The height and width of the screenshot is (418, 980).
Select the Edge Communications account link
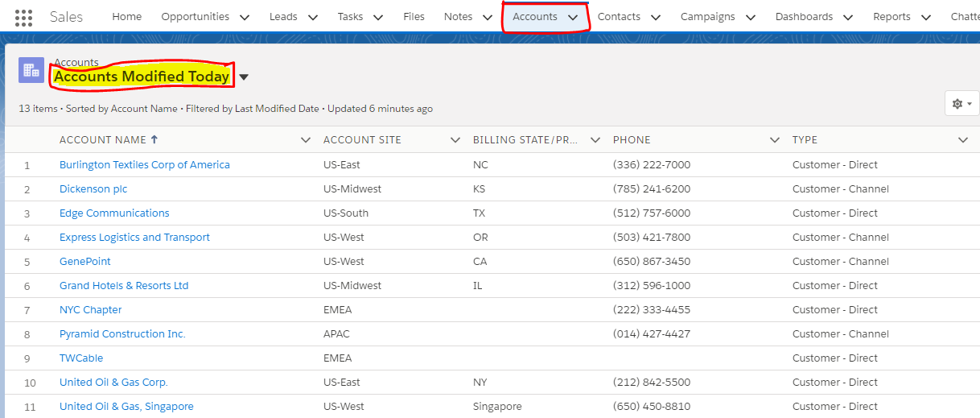(114, 213)
